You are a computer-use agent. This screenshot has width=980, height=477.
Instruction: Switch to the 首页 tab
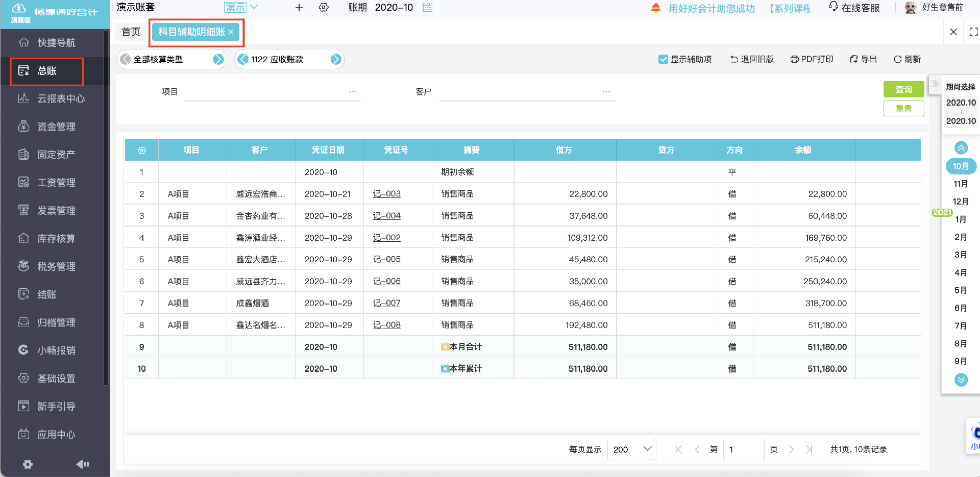[131, 32]
